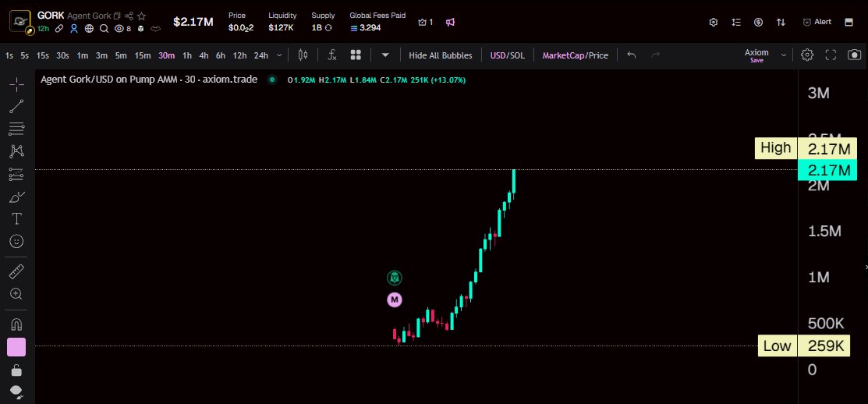This screenshot has height=404, width=868.
Task: Click the GORK token avatar image
Action: [21, 22]
